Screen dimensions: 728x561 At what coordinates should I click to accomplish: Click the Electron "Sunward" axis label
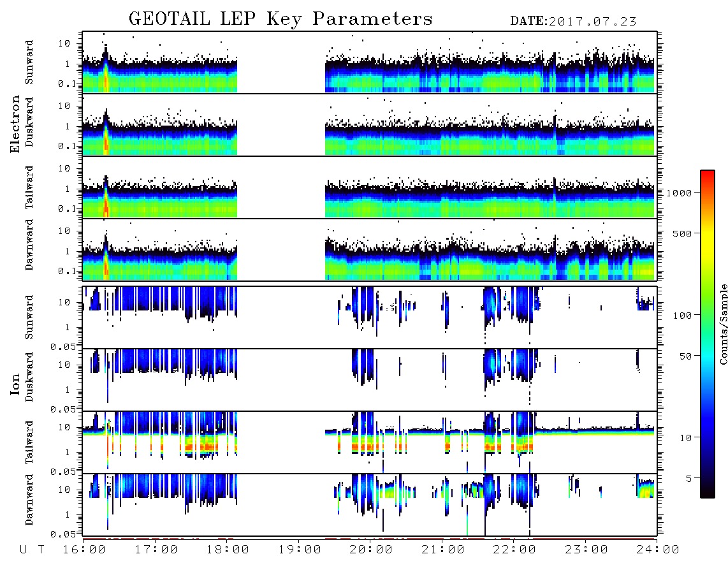(29, 62)
